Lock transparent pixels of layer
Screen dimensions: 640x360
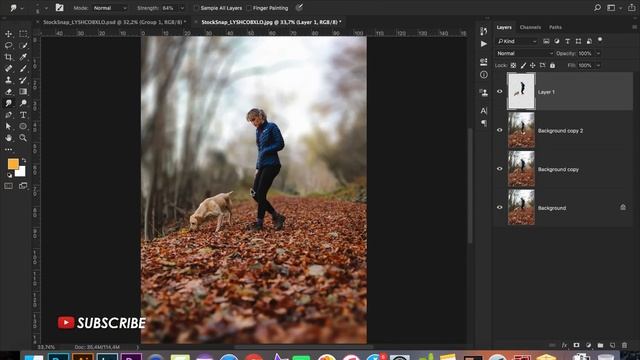click(x=513, y=65)
